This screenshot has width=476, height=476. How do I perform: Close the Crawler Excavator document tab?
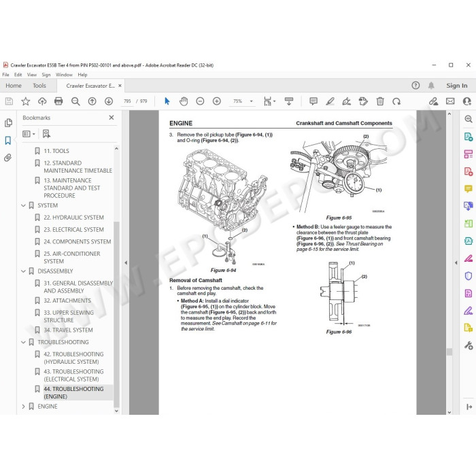tap(120, 86)
